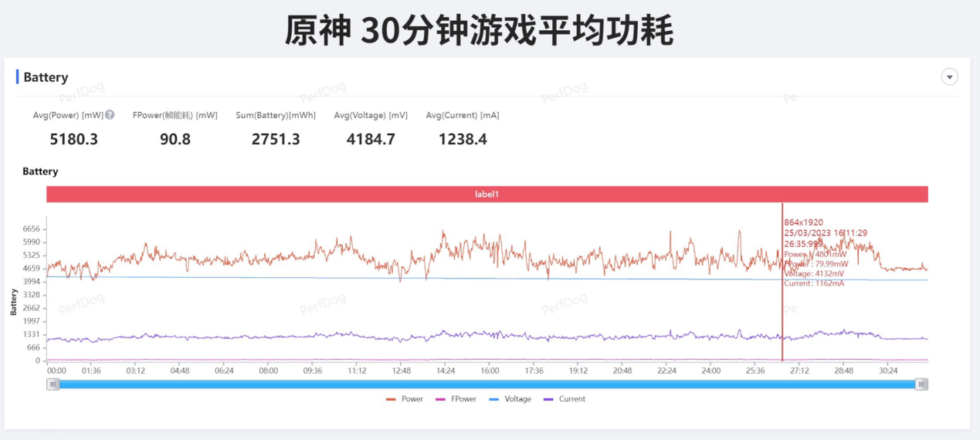Viewport: 980px width, 440px height.
Task: Click the Sum(Battery) value 2751.3
Action: [x=276, y=139]
